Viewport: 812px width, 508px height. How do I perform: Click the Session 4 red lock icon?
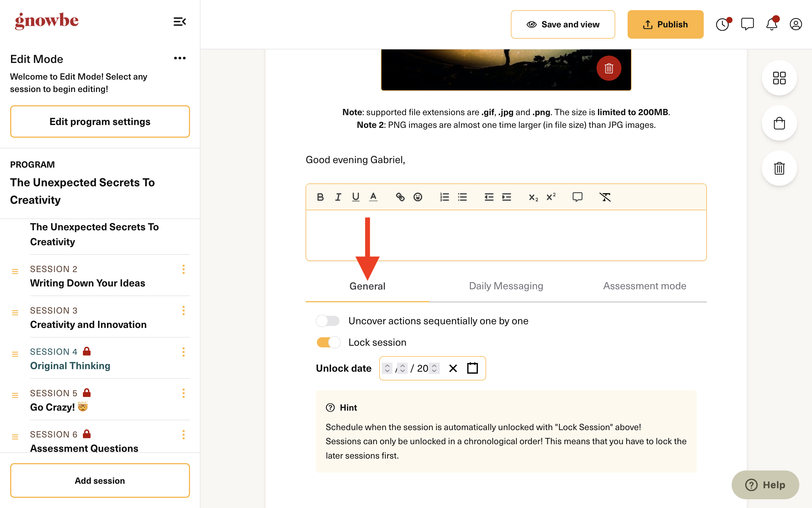click(x=87, y=351)
